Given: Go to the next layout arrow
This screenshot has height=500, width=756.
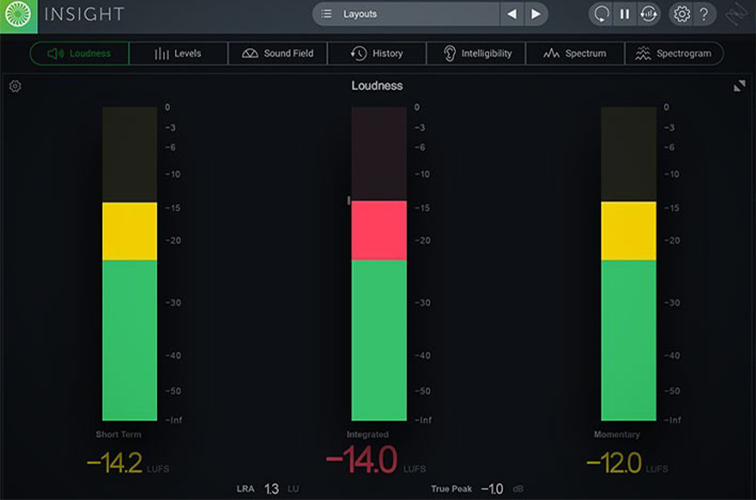Looking at the screenshot, I should tap(536, 14).
